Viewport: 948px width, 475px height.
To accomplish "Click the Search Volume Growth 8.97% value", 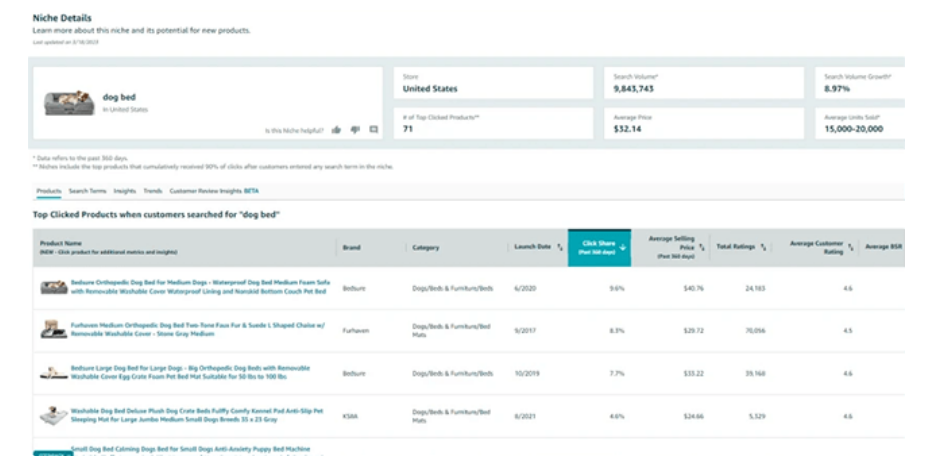I will [x=837, y=89].
